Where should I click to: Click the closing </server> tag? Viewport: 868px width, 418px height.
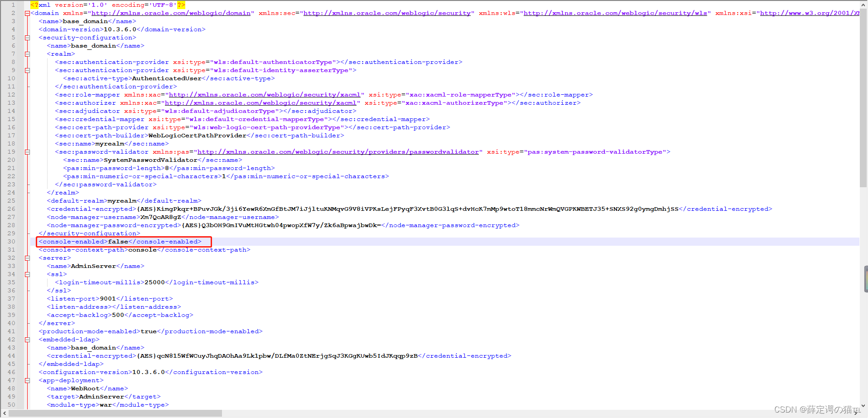pos(57,323)
